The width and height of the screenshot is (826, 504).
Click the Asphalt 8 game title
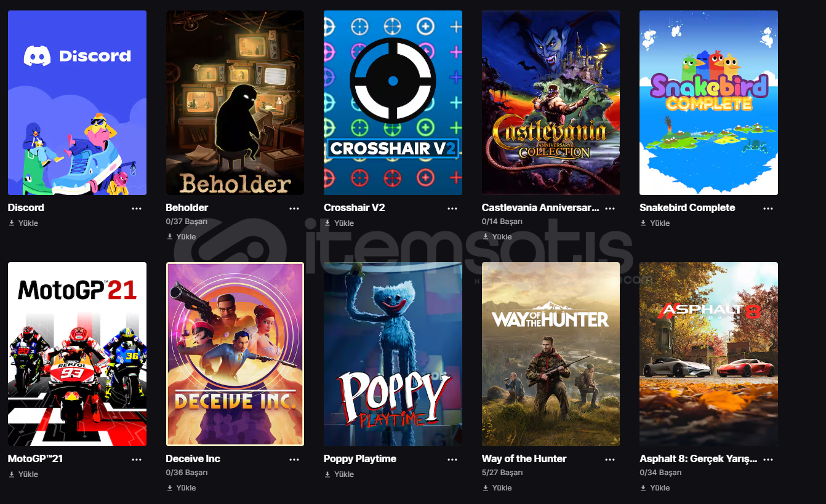coord(699,459)
